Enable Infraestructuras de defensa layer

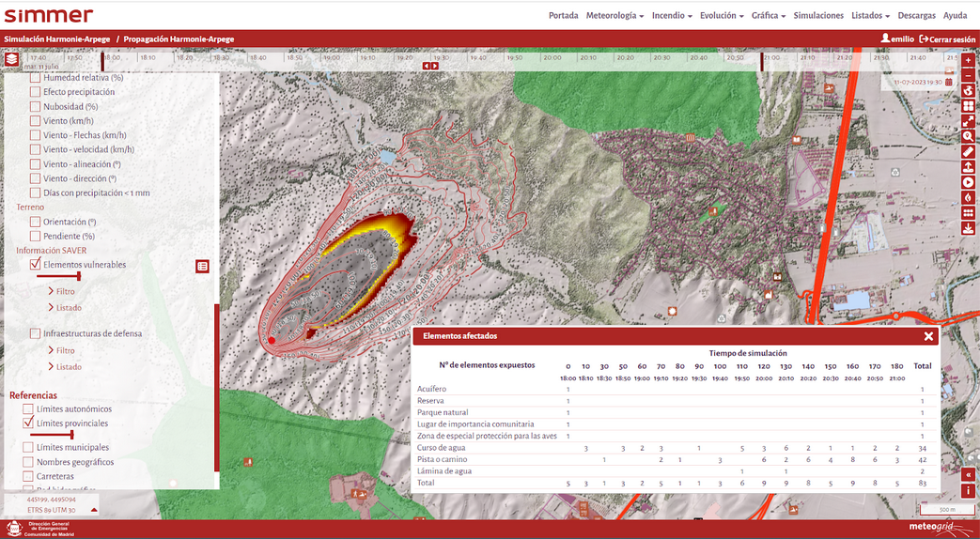click(x=36, y=333)
